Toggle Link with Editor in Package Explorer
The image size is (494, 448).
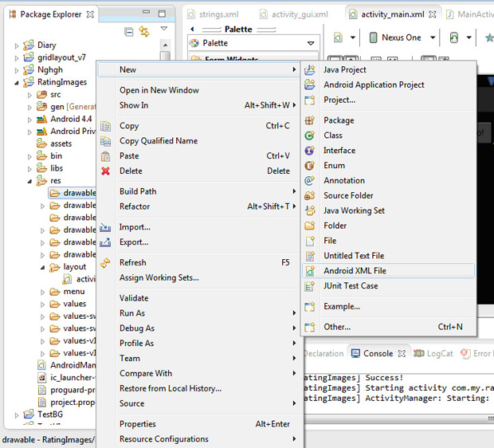point(144,32)
